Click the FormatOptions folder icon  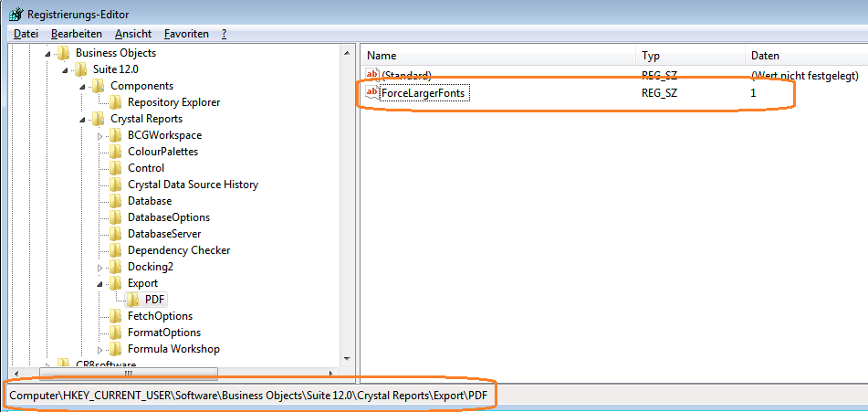115,333
